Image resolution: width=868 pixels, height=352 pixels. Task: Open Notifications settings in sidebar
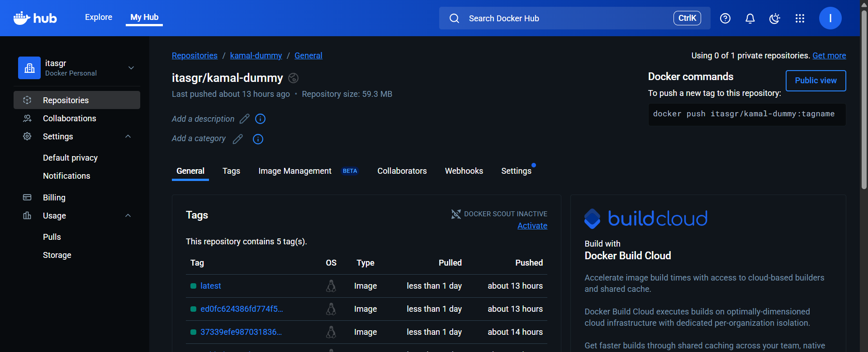tap(66, 176)
